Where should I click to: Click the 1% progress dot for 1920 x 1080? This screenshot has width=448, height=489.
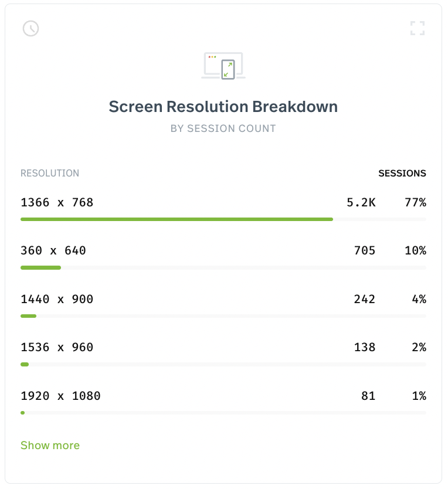pyautogui.click(x=22, y=413)
